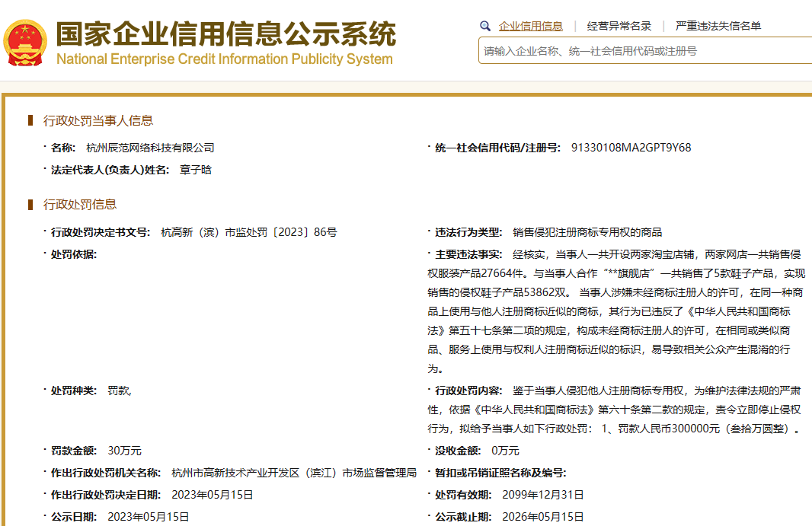This screenshot has height=526, width=812.
Task: Click legal representative name 章子晗
Action: point(195,170)
